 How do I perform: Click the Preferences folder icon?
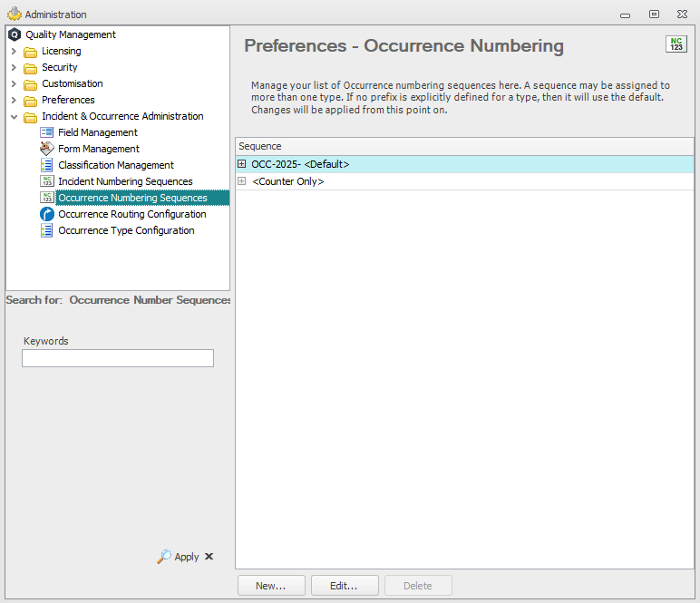tap(30, 101)
